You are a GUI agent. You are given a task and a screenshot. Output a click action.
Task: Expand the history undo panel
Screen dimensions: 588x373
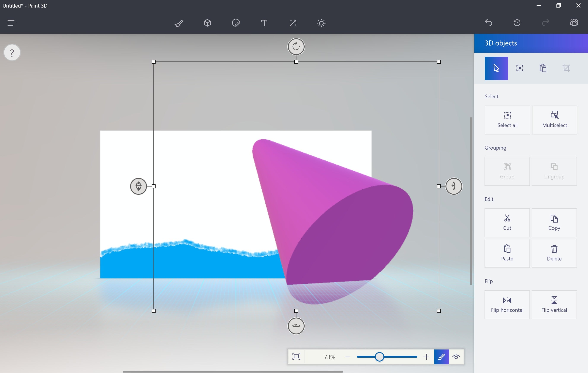(x=517, y=23)
